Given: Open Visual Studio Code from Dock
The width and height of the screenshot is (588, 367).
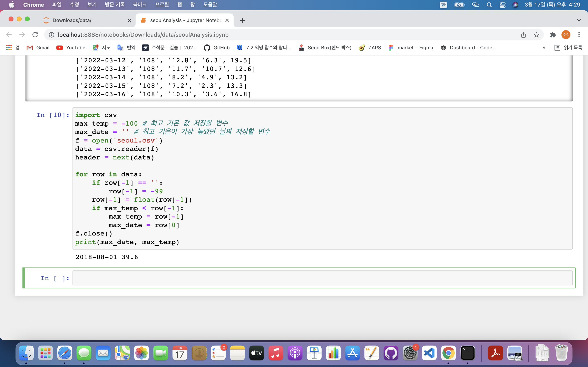Looking at the screenshot, I should pyautogui.click(x=429, y=353).
